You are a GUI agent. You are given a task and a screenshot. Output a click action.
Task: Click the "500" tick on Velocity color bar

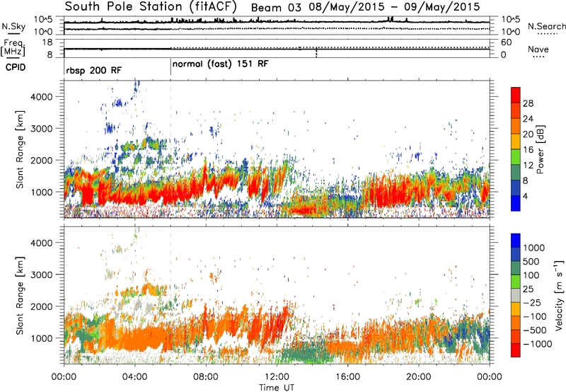532,262
